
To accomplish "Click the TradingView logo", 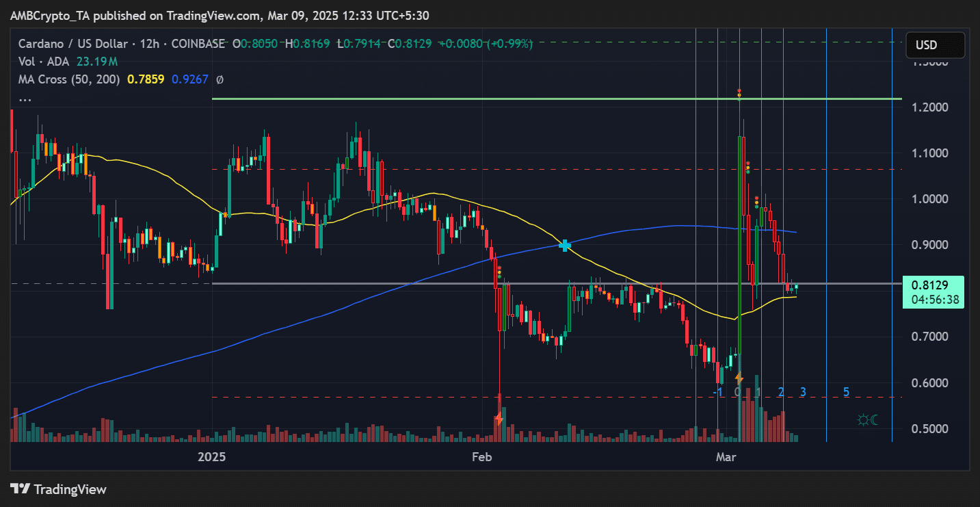I will [x=59, y=489].
